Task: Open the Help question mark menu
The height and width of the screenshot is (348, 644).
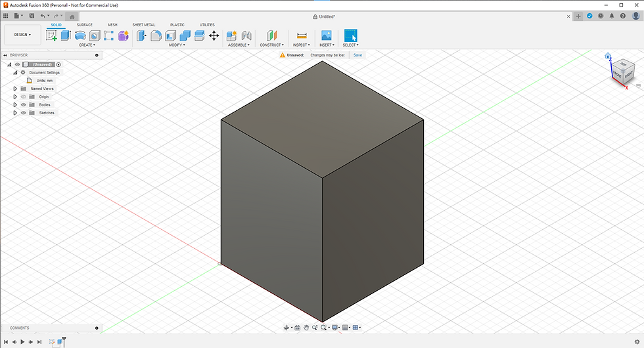Action: 623,16
